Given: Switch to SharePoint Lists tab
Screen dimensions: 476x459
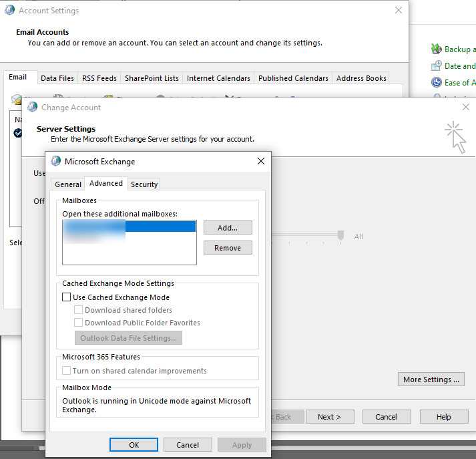Looking at the screenshot, I should [x=152, y=78].
